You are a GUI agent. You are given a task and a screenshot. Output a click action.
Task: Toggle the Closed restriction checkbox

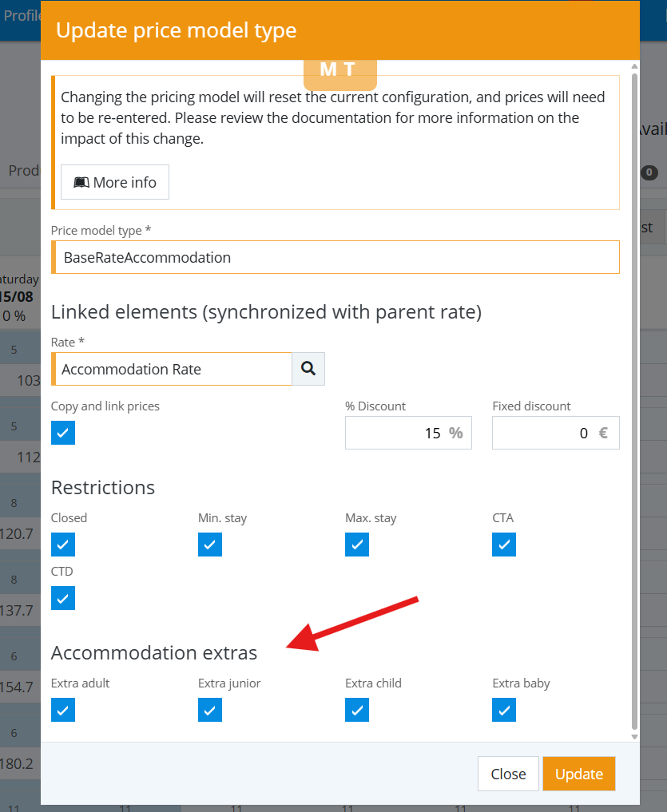point(63,545)
